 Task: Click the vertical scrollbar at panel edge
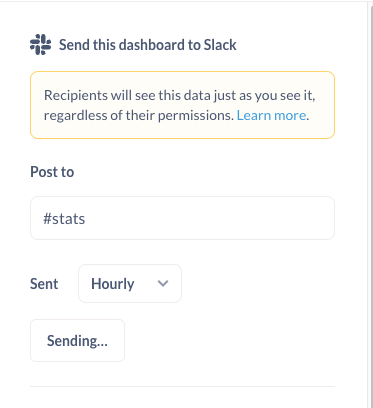point(370,204)
